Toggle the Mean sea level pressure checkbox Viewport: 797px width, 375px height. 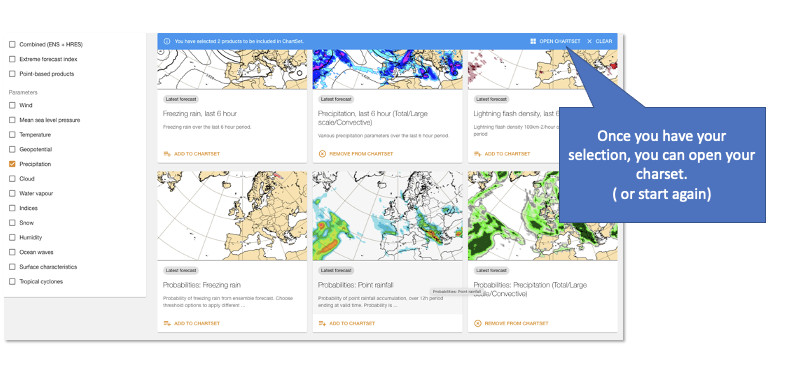tap(12, 120)
